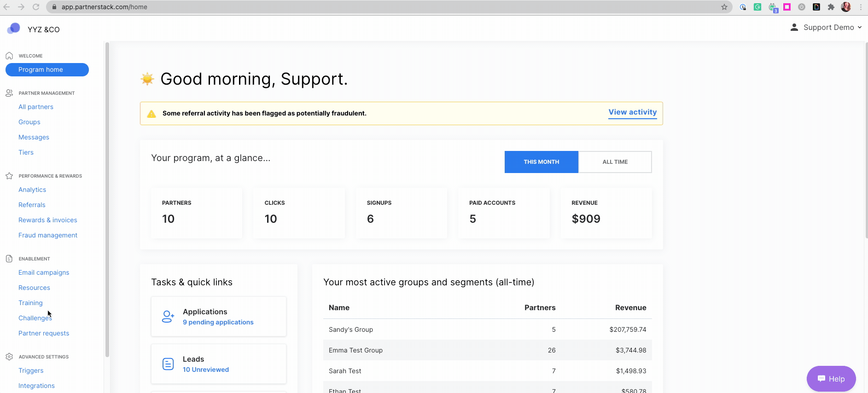
Task: Click the sun emoji beside greeting
Action: click(147, 79)
